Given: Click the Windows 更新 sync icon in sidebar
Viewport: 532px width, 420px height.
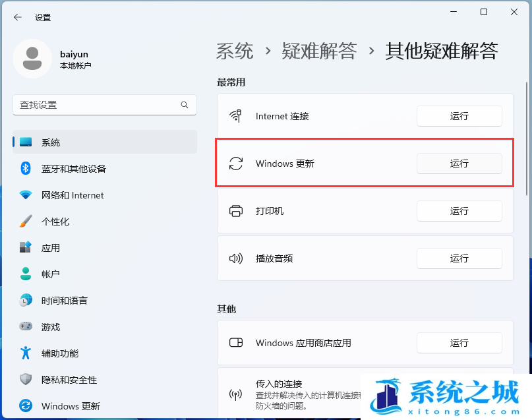Looking at the screenshot, I should coord(26,405).
